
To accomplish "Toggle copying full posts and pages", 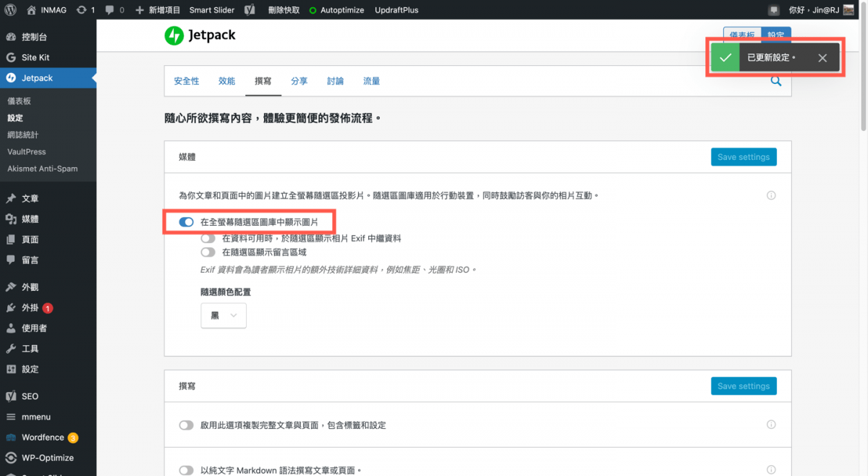I will 186,425.
